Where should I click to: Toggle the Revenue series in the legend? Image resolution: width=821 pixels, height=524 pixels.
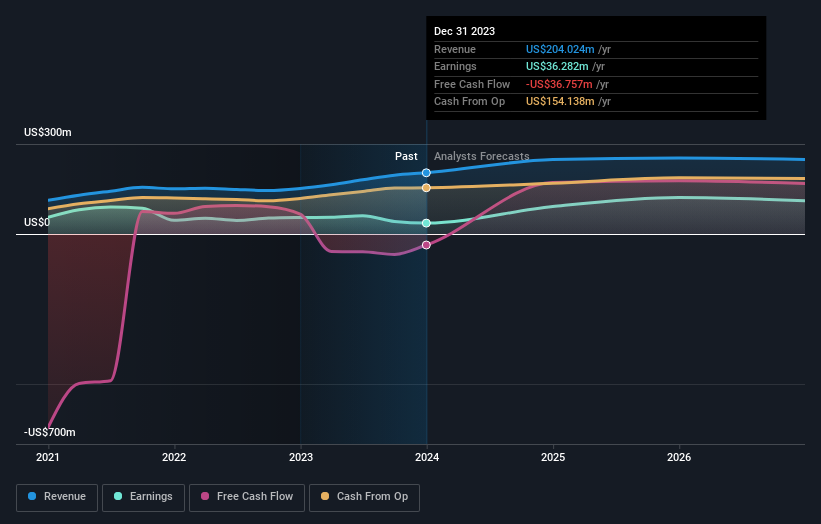[57, 497]
